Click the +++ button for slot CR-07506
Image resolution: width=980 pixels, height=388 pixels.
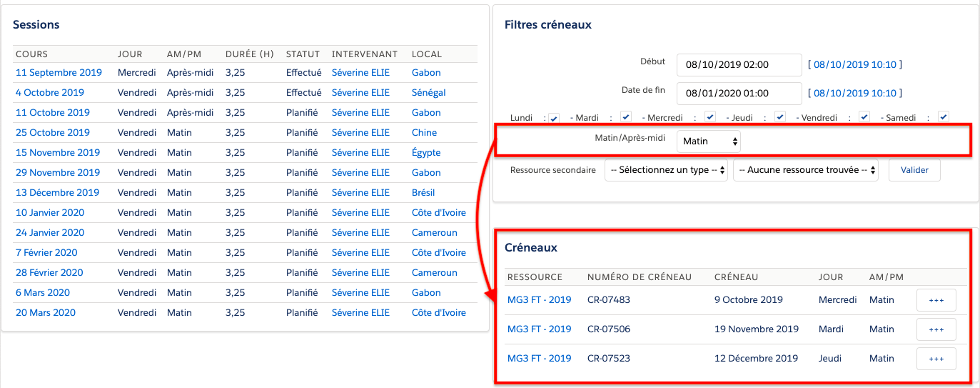pos(936,329)
